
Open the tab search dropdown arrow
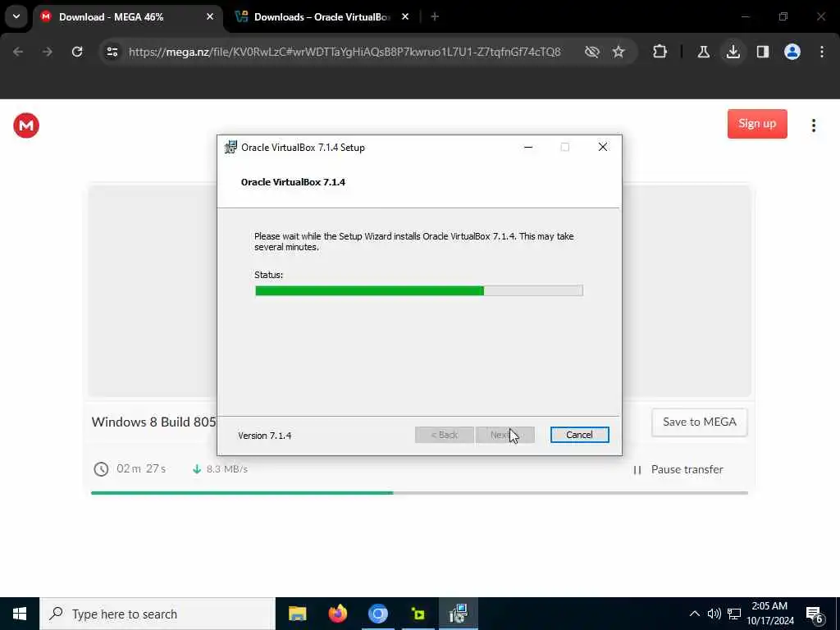(x=16, y=16)
